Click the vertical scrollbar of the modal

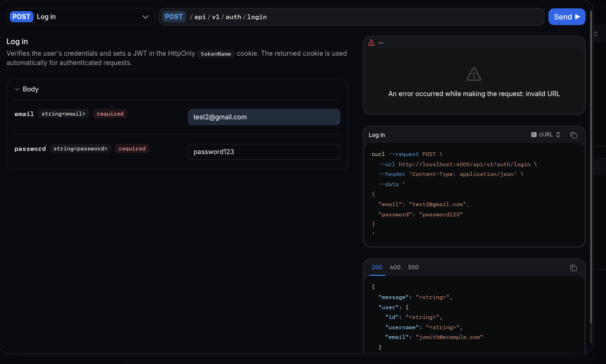(591, 167)
